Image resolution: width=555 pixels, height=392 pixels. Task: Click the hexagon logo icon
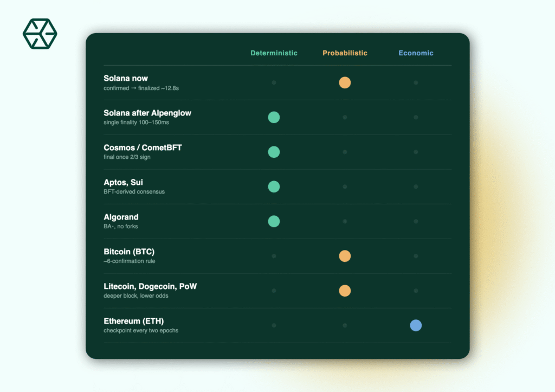click(x=40, y=34)
